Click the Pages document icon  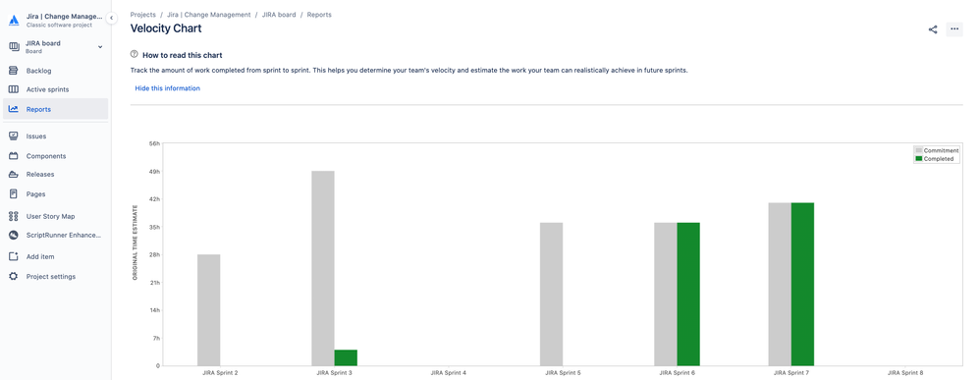13,193
